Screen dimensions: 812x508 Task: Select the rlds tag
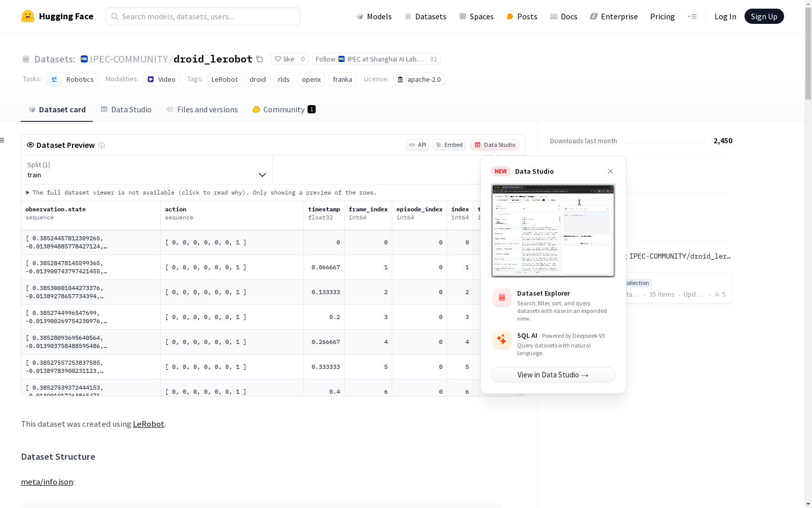click(284, 79)
